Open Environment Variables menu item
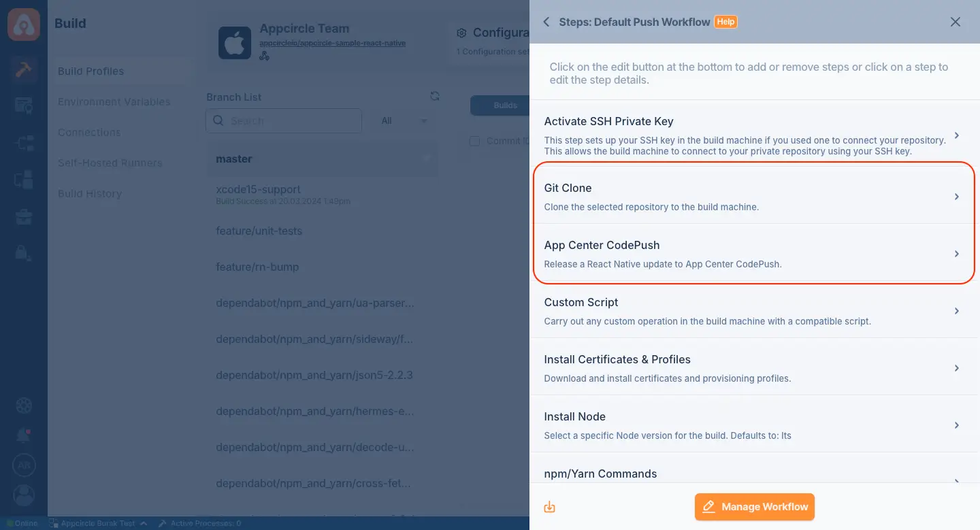This screenshot has height=530, width=980. click(114, 102)
